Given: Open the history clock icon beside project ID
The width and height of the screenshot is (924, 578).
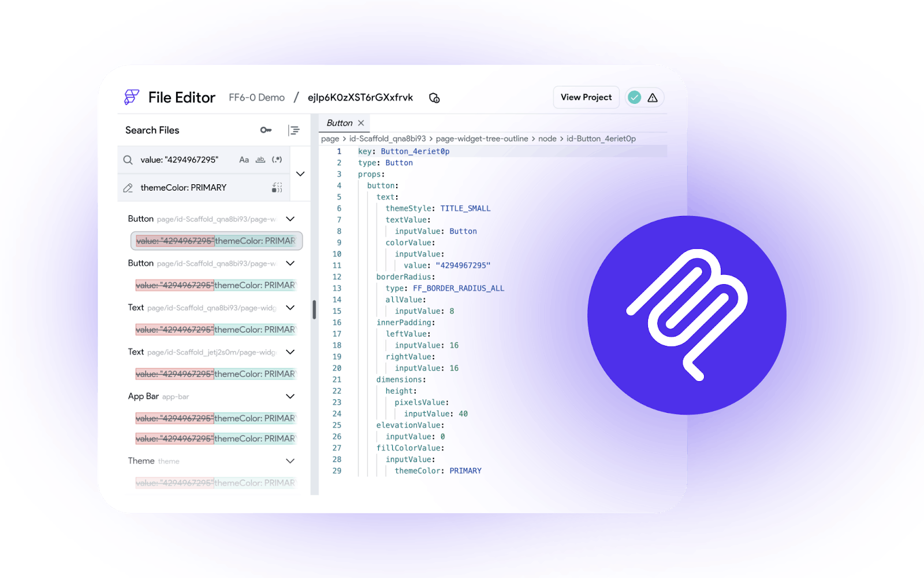Looking at the screenshot, I should tap(434, 98).
